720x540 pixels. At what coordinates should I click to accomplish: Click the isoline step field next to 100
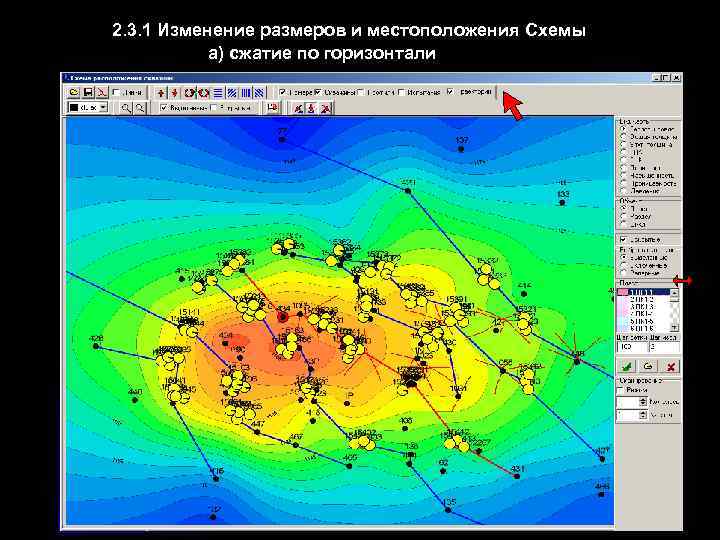(x=664, y=347)
